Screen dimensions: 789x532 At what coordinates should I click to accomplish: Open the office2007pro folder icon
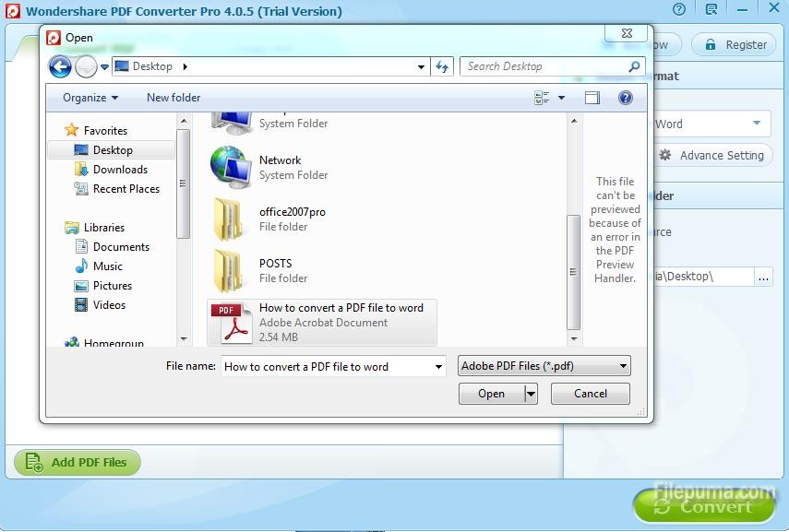pos(228,219)
